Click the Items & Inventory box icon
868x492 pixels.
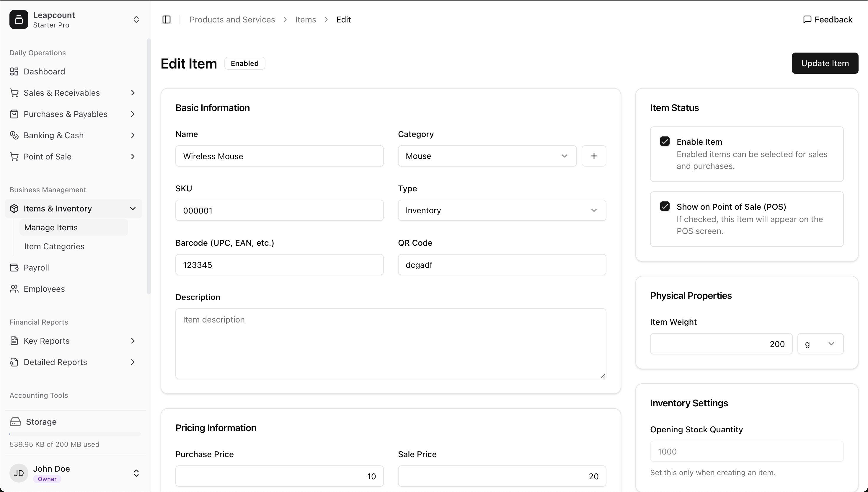tap(14, 208)
